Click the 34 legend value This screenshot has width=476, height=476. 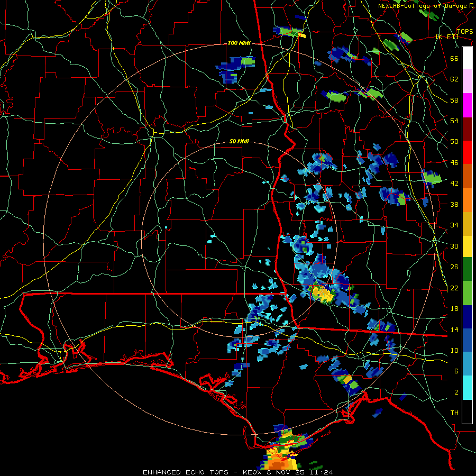click(x=454, y=225)
